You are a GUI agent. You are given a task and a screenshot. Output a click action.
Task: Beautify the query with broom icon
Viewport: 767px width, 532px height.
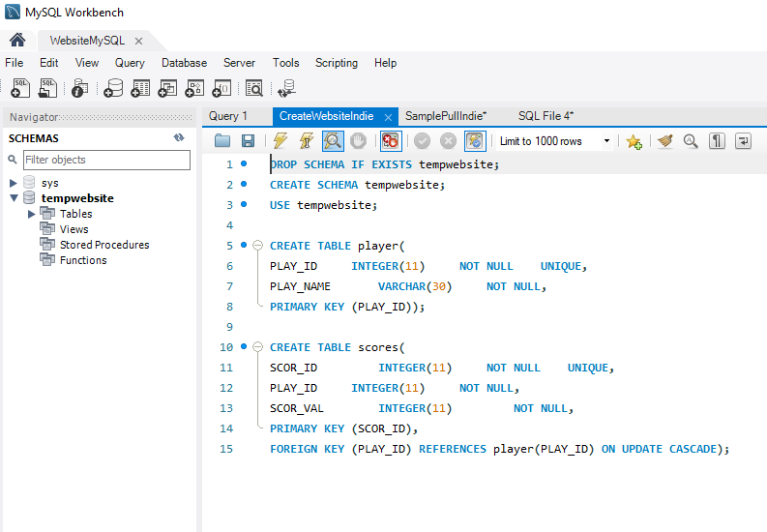(665, 141)
